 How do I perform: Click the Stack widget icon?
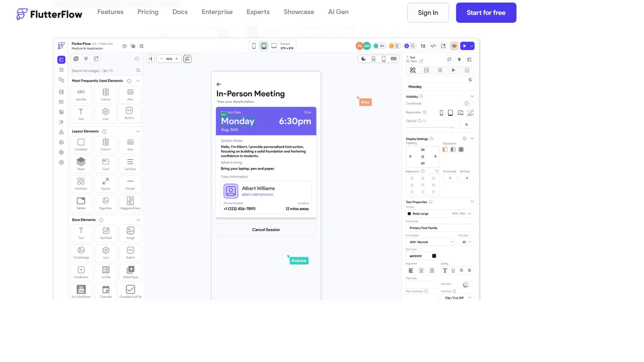click(81, 162)
